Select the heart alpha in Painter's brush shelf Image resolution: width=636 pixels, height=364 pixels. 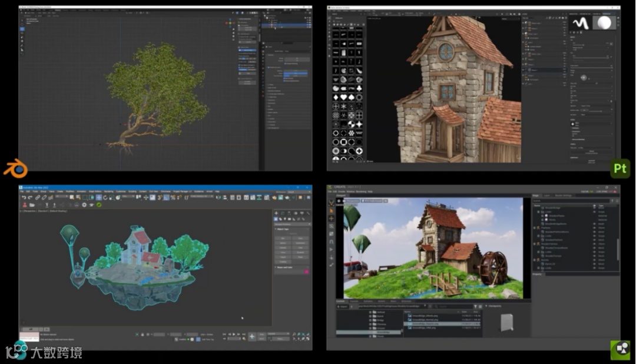coord(343,97)
